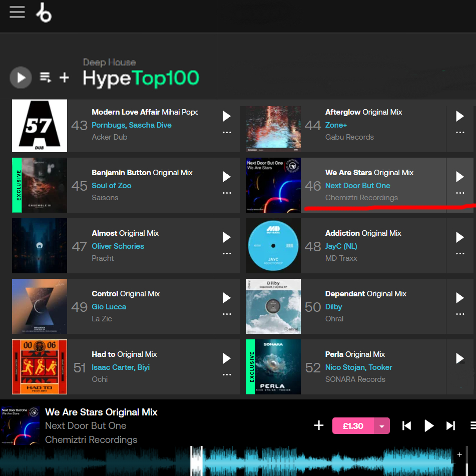Play track 48 Addiction
476x476 pixels.
click(x=460, y=237)
